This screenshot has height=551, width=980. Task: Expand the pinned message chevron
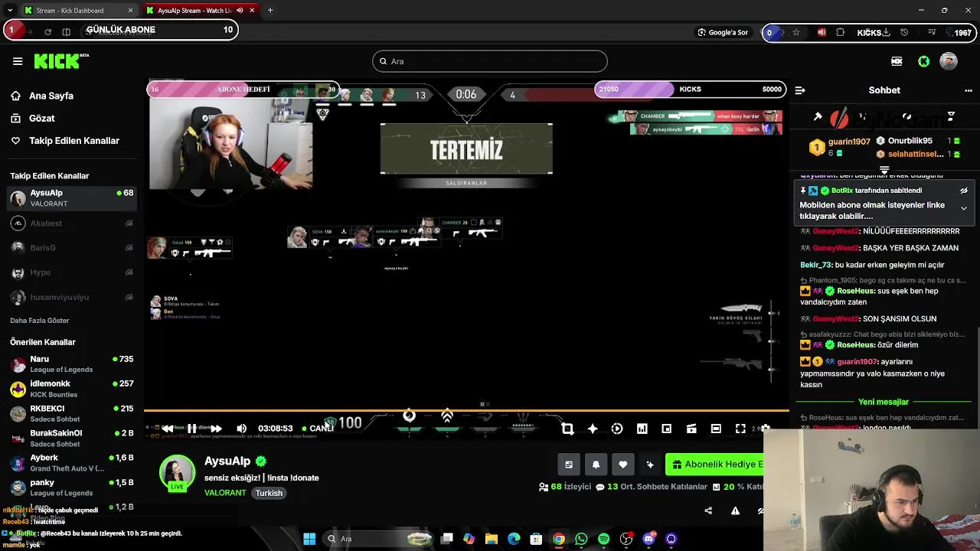tap(964, 208)
